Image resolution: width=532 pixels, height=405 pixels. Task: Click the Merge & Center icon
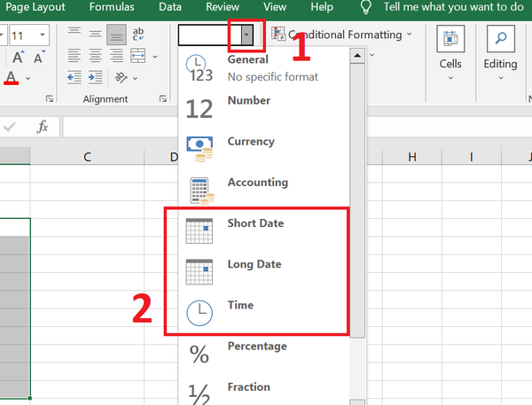pyautogui.click(x=137, y=56)
